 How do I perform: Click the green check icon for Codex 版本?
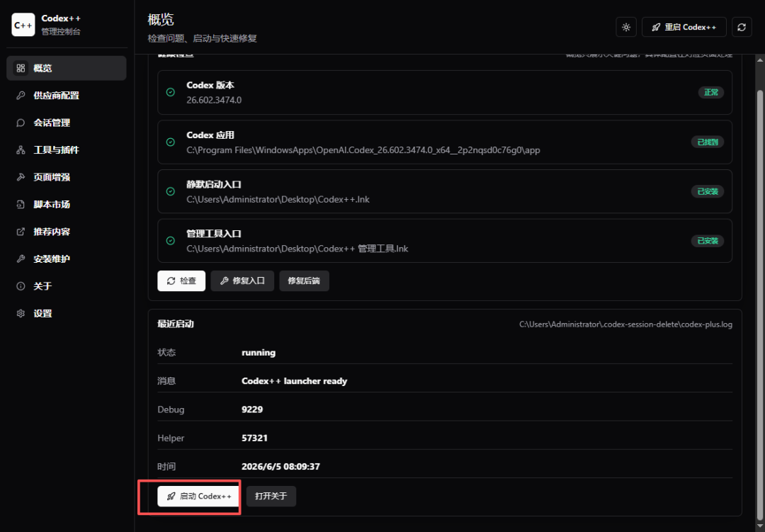click(170, 92)
